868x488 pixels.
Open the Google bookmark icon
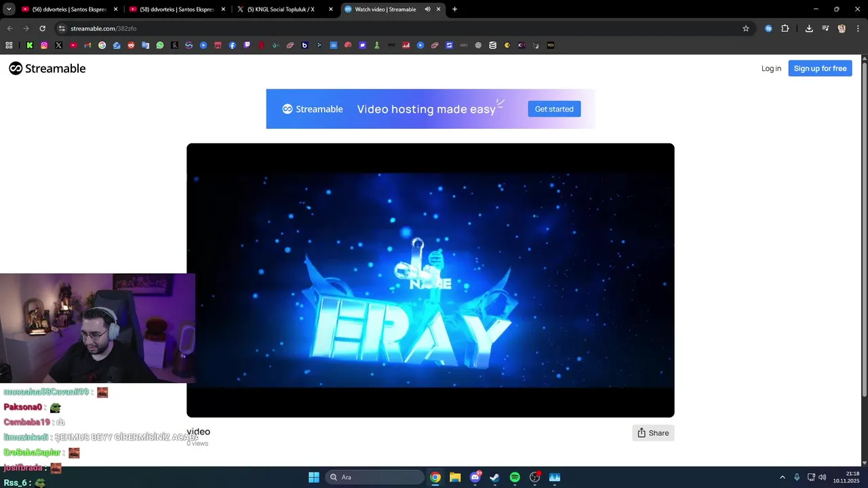tap(102, 45)
